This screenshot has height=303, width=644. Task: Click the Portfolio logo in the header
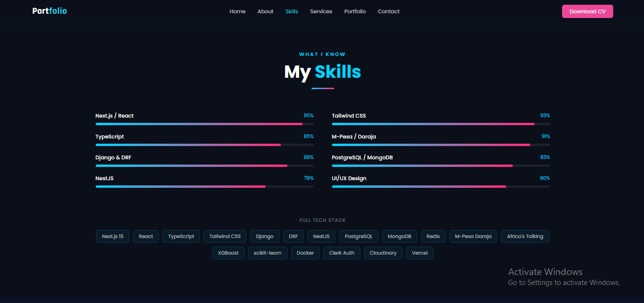pos(50,11)
